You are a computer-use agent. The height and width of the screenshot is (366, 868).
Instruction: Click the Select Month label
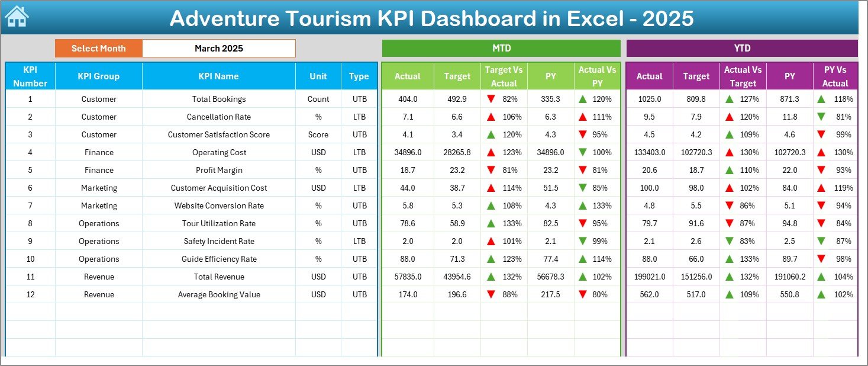click(99, 49)
